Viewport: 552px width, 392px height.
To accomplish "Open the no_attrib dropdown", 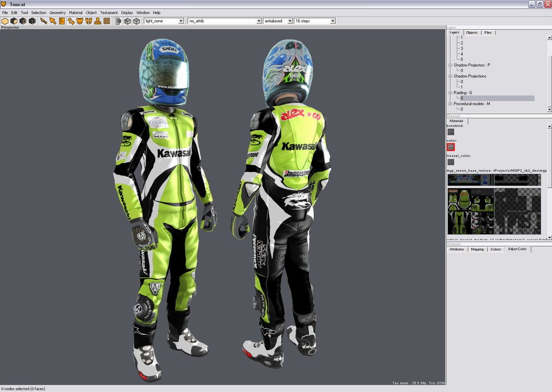I will click(225, 21).
